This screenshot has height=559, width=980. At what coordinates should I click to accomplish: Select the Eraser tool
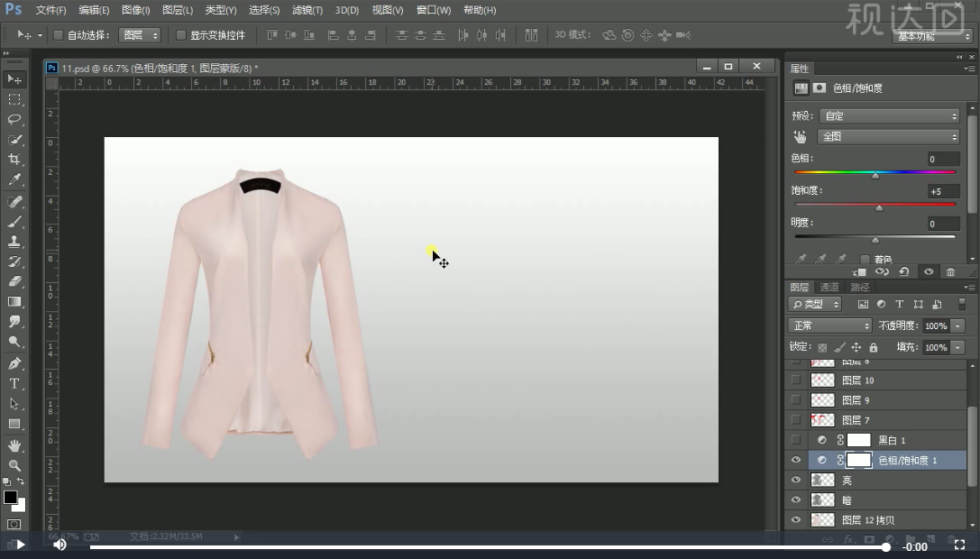(14, 281)
